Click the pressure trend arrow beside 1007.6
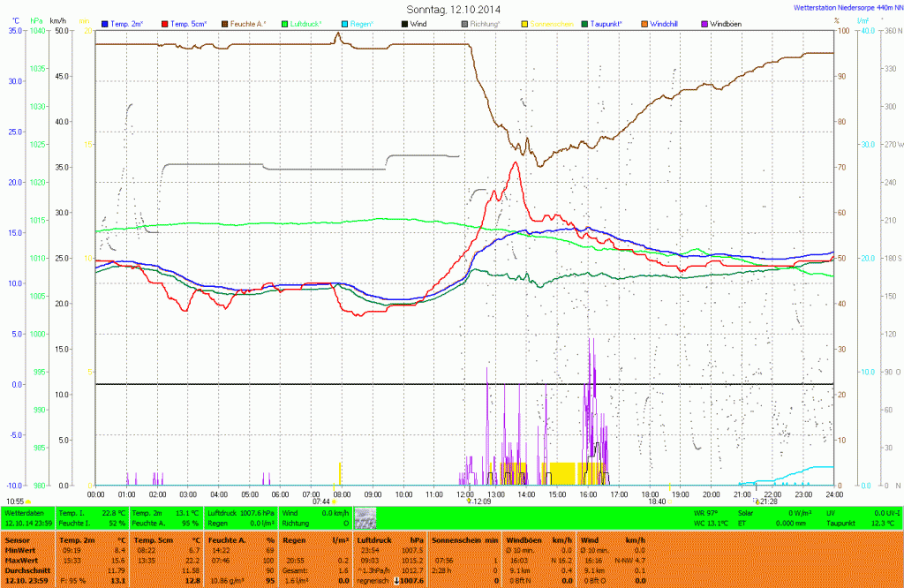Screen dimensions: 904x588 coord(396,580)
